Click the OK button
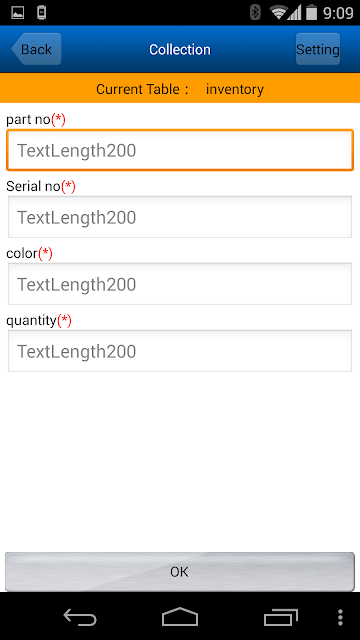This screenshot has height=640, width=360. pos(180,571)
